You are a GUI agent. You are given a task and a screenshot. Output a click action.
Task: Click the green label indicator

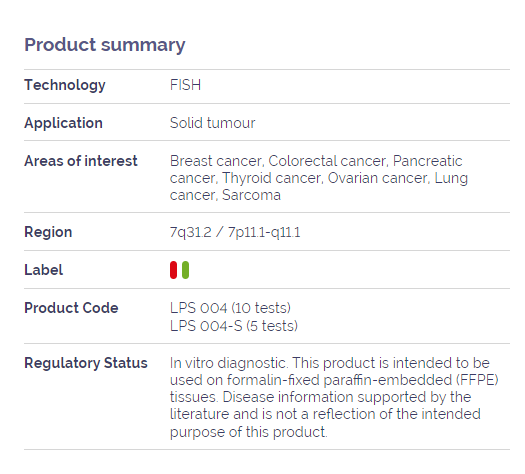point(185,270)
